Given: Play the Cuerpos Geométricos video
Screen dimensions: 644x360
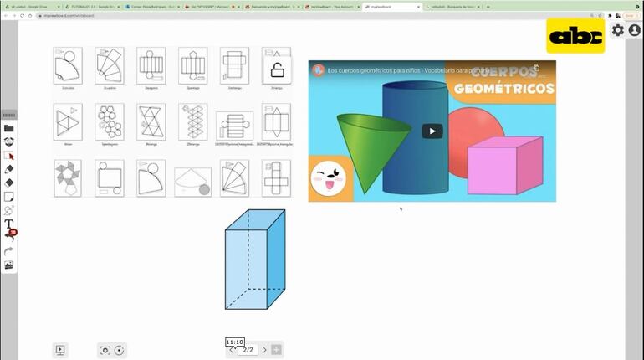Looking at the screenshot, I should (432, 131).
